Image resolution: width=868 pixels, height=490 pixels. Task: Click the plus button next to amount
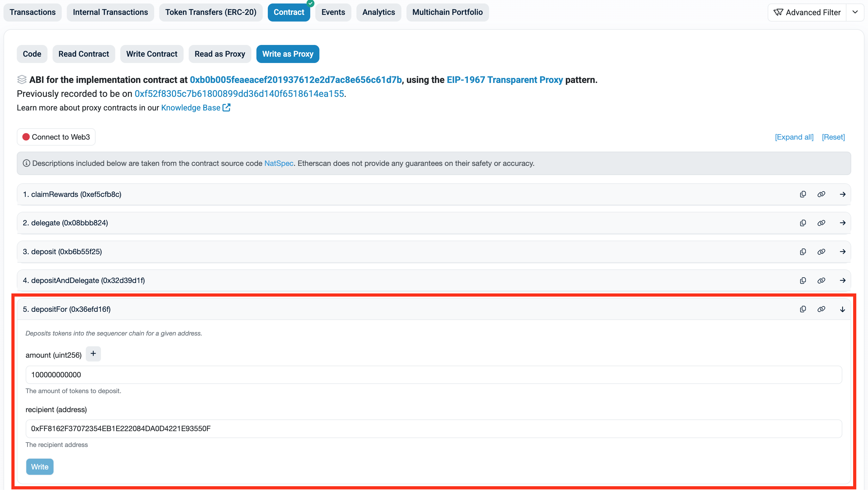click(x=92, y=354)
